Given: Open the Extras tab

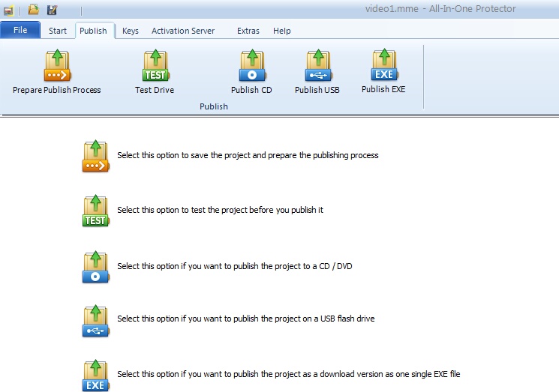Looking at the screenshot, I should tap(248, 31).
